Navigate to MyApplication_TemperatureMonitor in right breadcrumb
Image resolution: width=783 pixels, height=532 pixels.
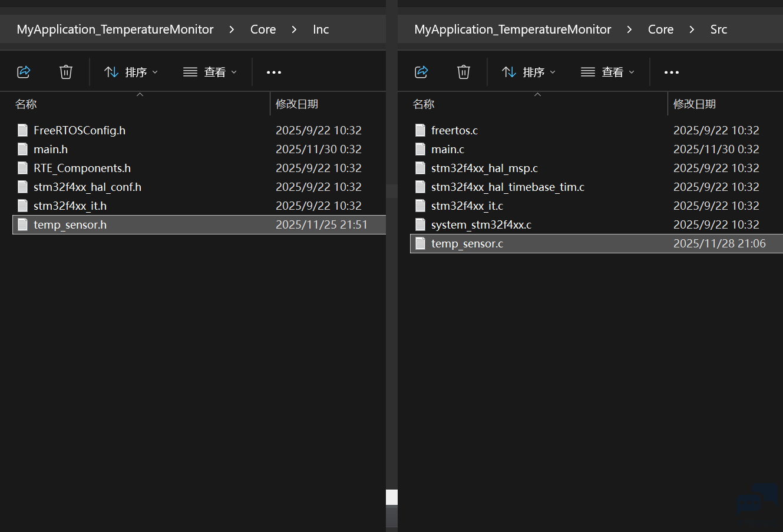click(x=513, y=29)
